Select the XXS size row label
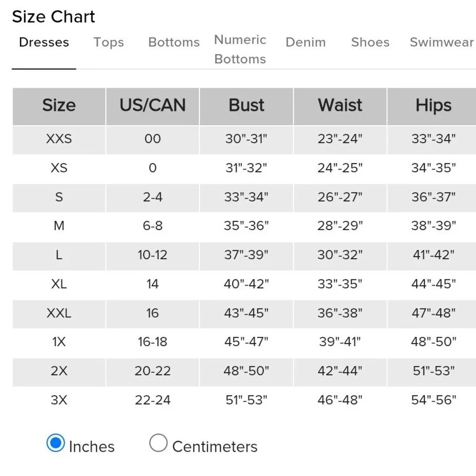The height and width of the screenshot is (476, 476). [59, 139]
